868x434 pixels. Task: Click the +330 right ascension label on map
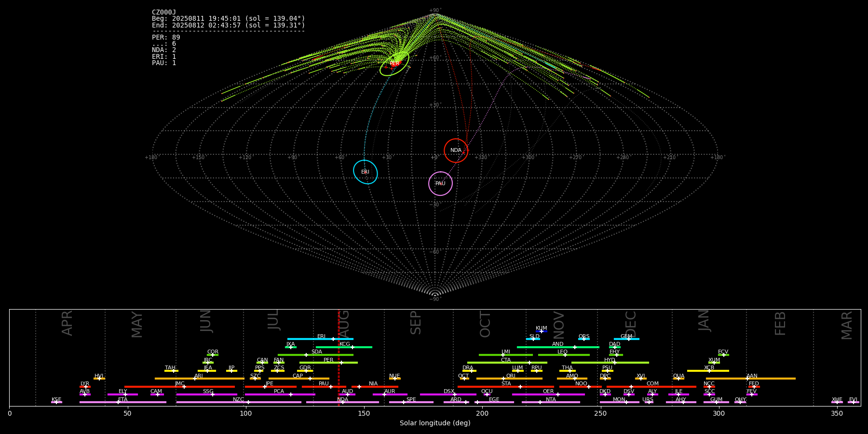pos(481,157)
